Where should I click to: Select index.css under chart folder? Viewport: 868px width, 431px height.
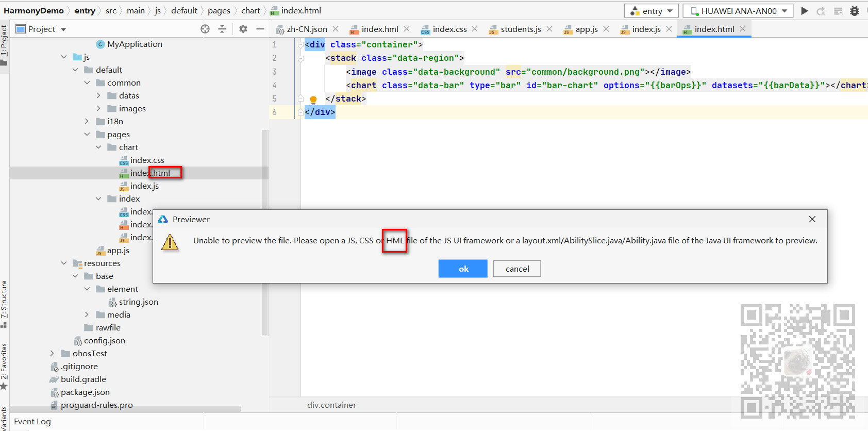pos(142,160)
